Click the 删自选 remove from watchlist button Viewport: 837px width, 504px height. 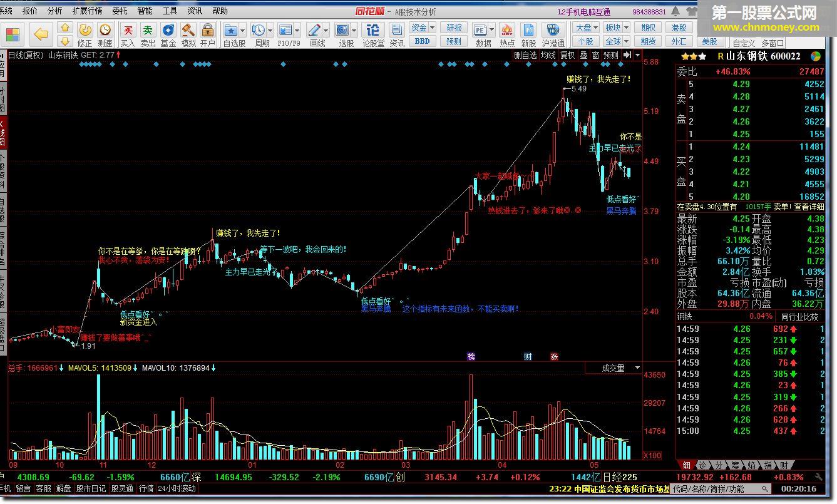tap(525, 55)
